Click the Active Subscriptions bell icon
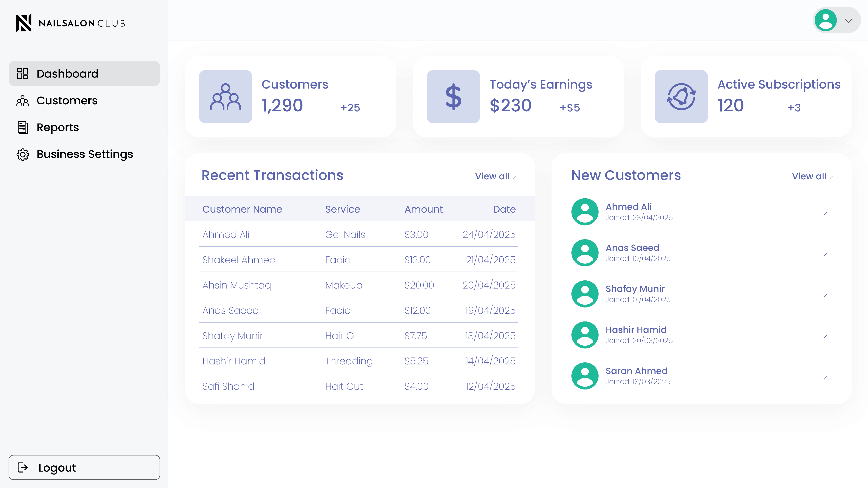This screenshot has width=868, height=488. click(x=681, y=97)
